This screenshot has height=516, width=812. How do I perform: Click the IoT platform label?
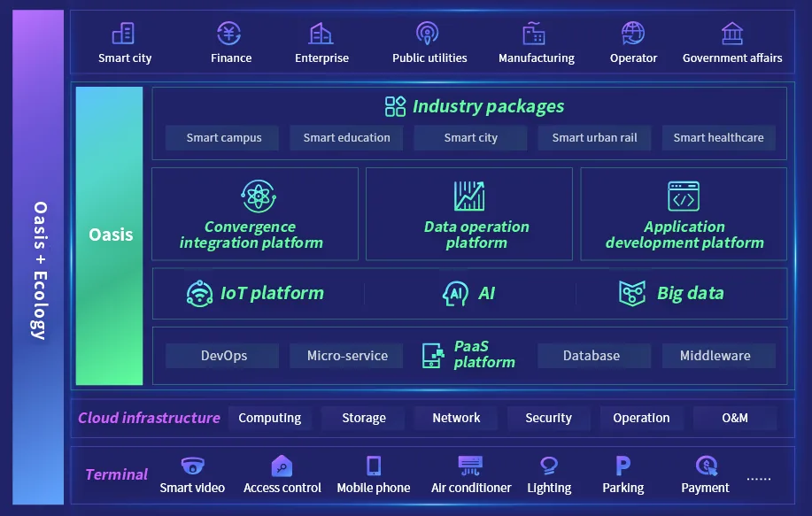[x=273, y=294]
